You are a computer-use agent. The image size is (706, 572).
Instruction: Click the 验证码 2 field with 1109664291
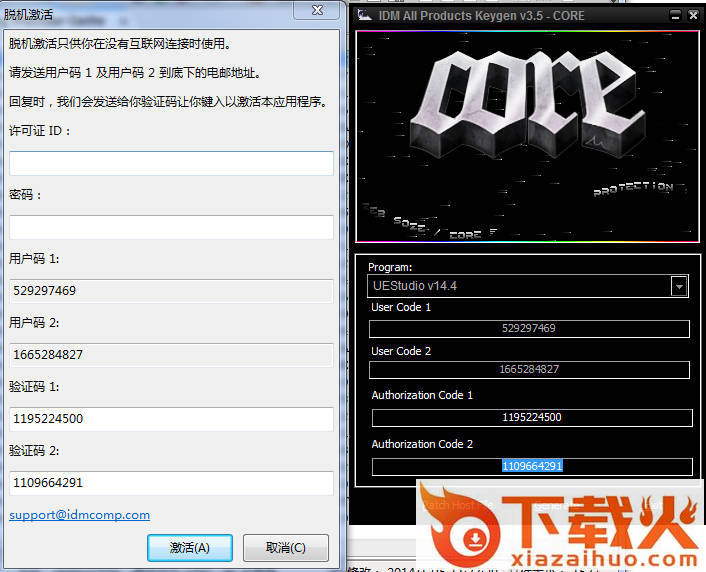[x=171, y=483]
